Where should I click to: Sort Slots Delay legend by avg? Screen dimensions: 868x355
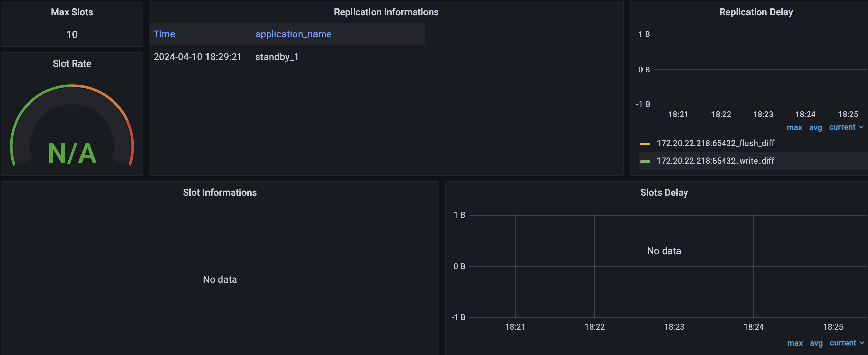click(816, 343)
